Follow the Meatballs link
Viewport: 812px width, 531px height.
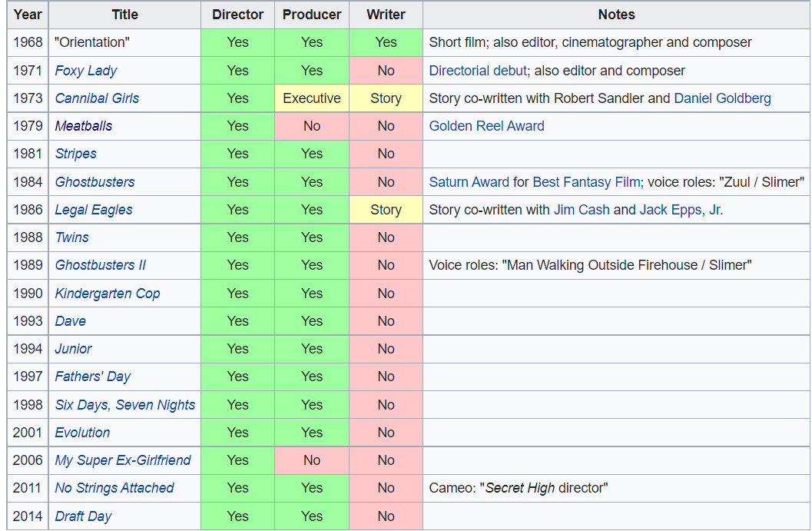point(84,126)
